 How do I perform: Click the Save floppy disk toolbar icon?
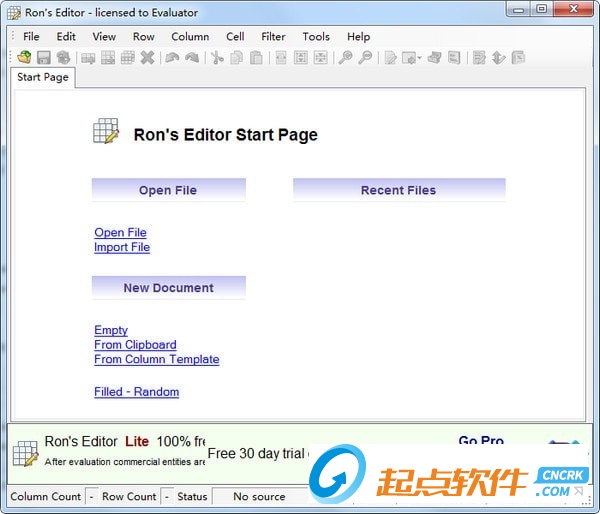[44, 58]
